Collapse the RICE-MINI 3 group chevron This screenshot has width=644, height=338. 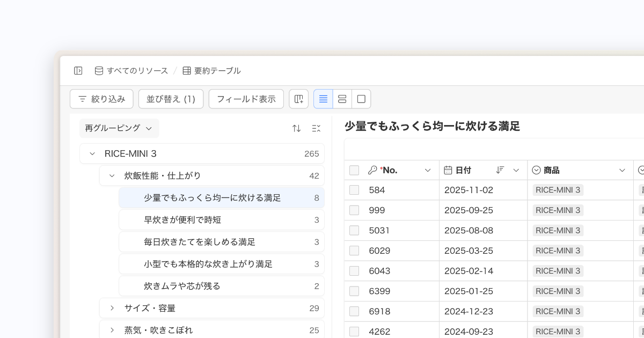(x=92, y=153)
